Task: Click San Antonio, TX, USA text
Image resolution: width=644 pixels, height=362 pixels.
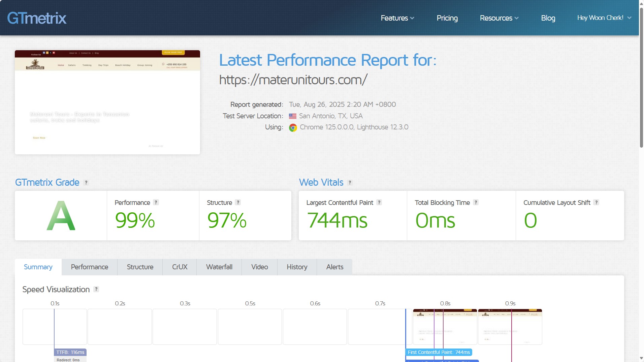Action: [x=331, y=116]
